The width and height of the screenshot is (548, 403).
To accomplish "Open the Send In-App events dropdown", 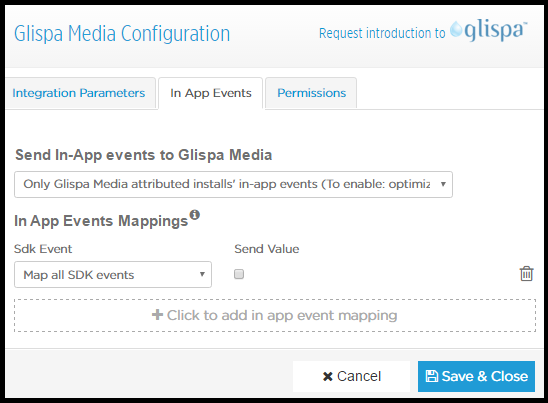I will pos(233,184).
